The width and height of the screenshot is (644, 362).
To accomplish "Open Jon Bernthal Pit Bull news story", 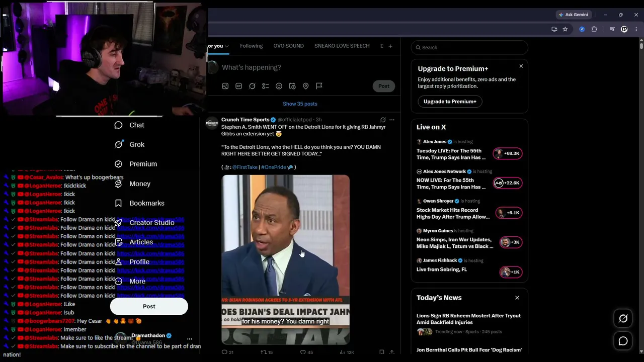I will click(469, 350).
